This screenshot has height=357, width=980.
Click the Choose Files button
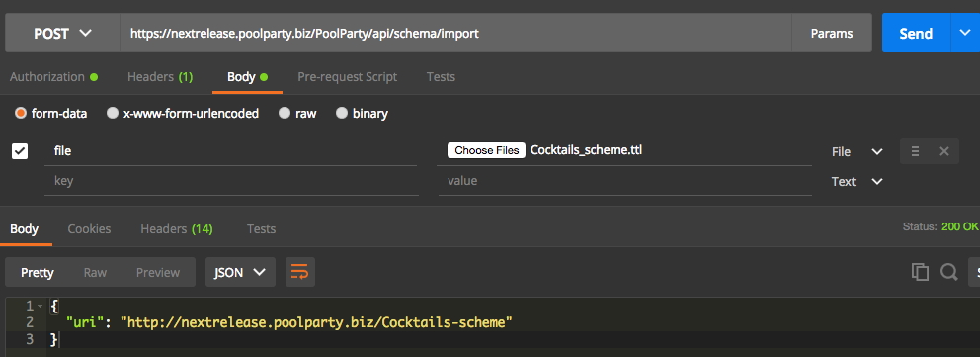pos(486,150)
